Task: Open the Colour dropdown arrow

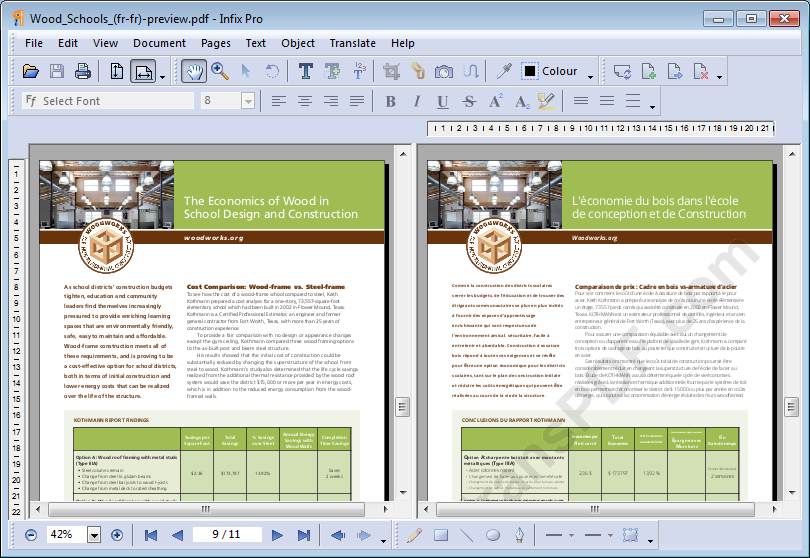Action: coord(591,73)
